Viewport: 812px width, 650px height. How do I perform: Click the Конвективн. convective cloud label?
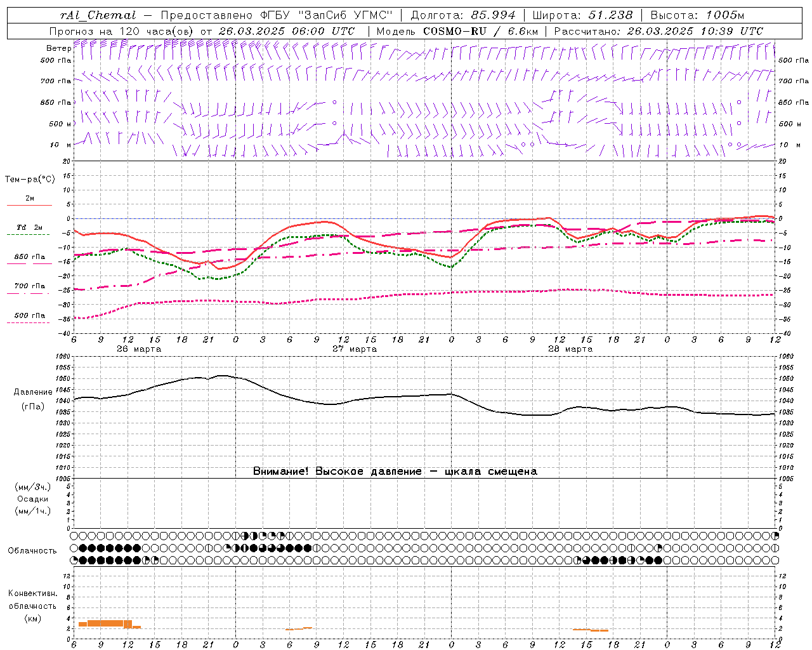click(x=32, y=594)
